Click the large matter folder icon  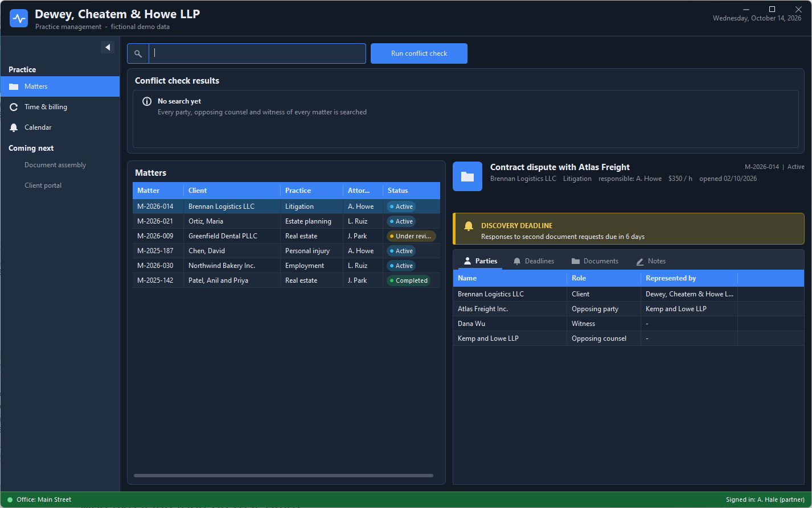coord(467,176)
